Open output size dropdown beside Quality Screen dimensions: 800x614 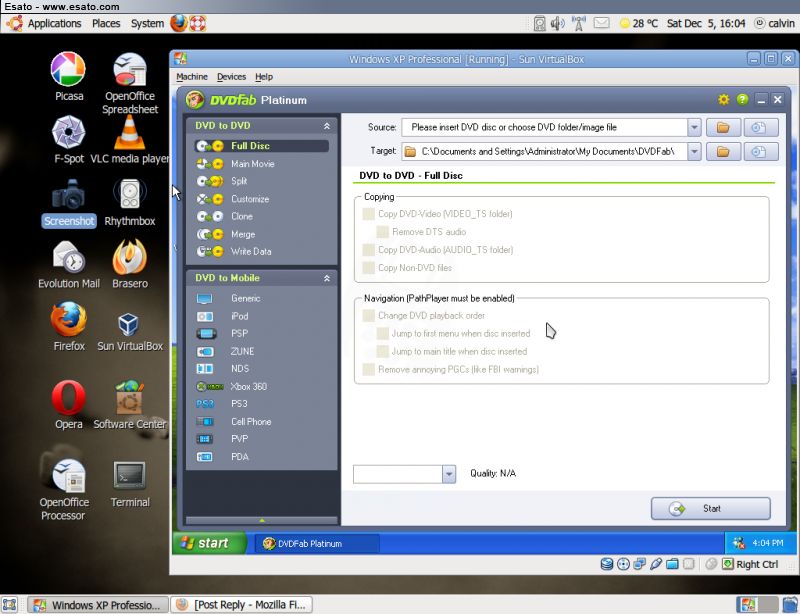[448, 474]
